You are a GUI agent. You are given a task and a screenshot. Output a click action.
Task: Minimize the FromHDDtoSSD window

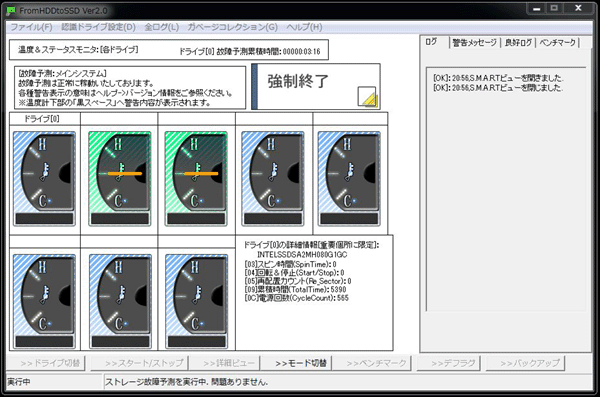click(x=536, y=8)
